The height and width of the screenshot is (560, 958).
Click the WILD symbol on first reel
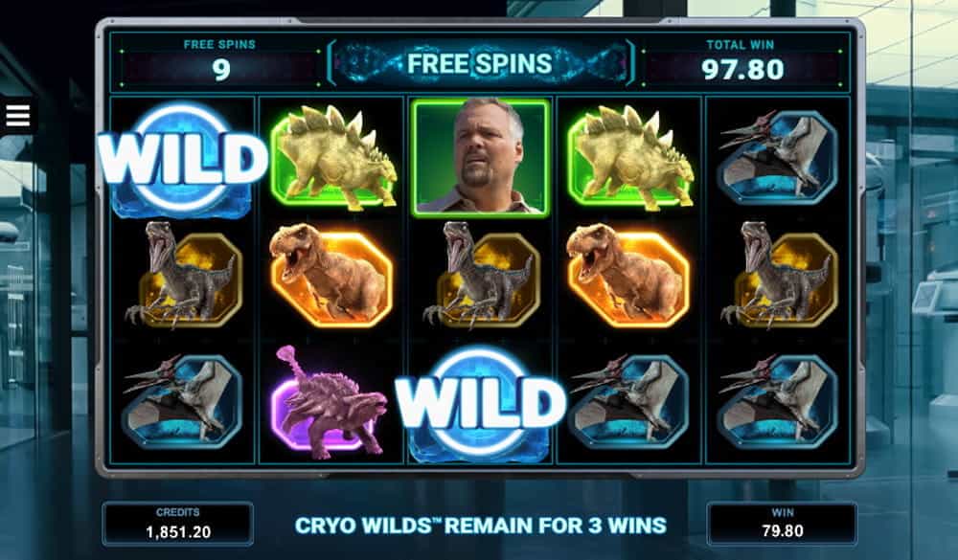click(x=183, y=160)
